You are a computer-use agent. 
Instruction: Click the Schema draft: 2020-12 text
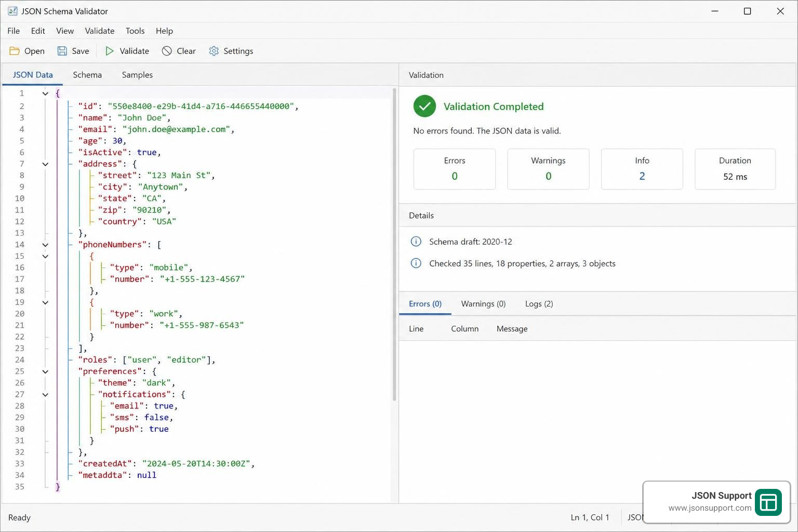pos(470,242)
